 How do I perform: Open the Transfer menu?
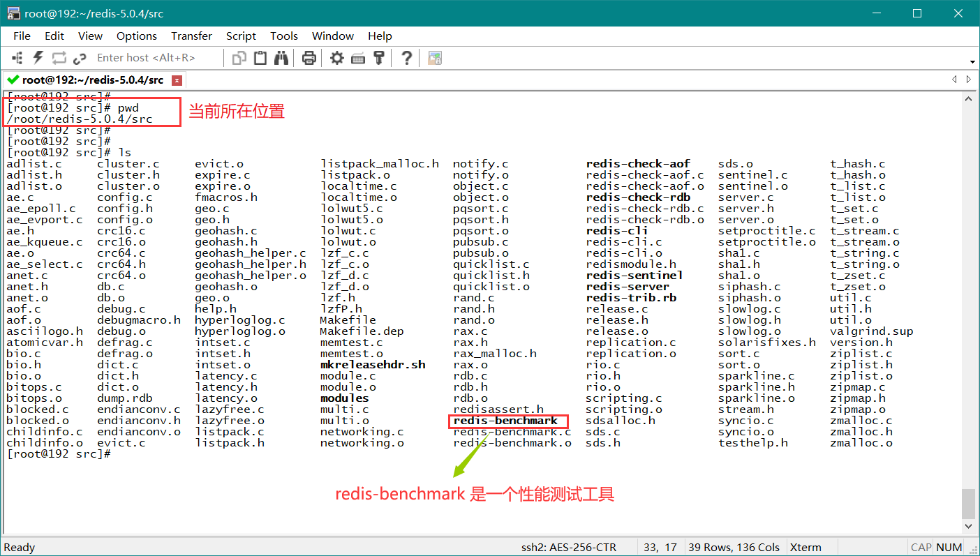191,36
